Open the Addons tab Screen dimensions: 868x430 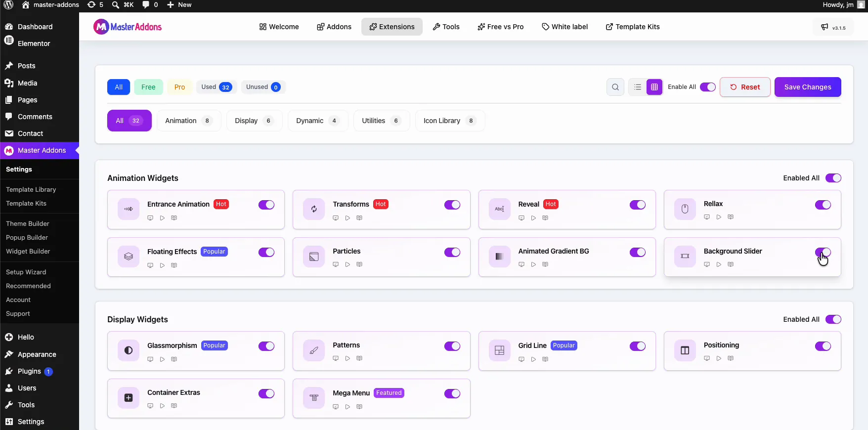(x=334, y=27)
